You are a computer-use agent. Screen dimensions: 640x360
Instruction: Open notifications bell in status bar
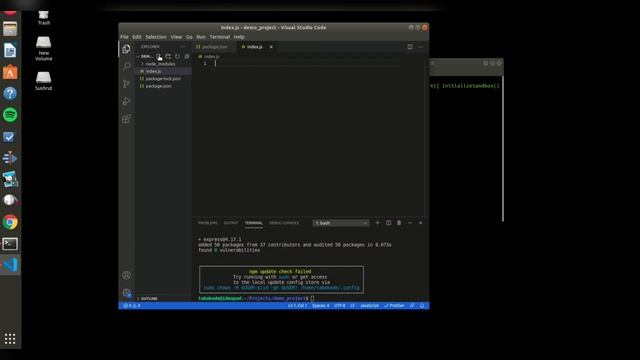[x=422, y=306]
